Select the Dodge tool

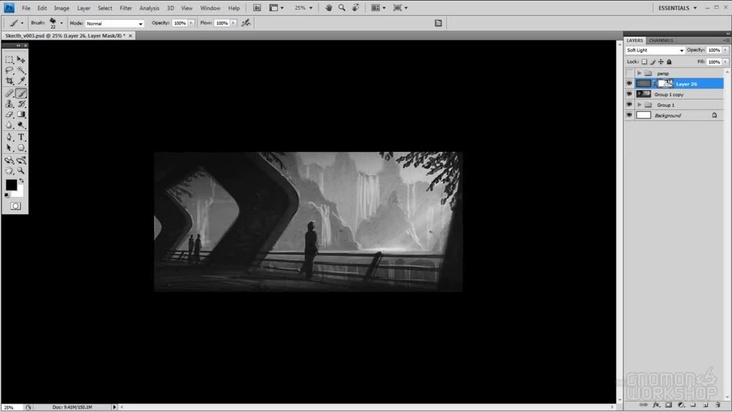[21, 126]
